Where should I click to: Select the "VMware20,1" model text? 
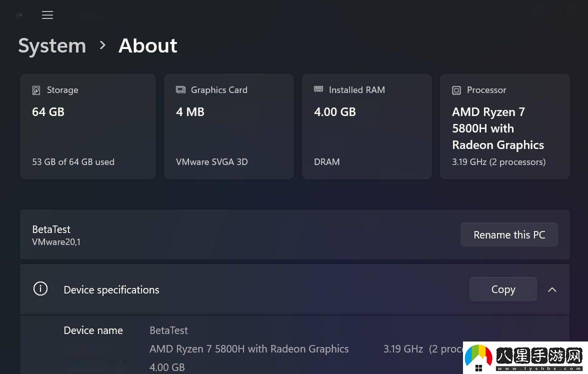click(x=56, y=242)
